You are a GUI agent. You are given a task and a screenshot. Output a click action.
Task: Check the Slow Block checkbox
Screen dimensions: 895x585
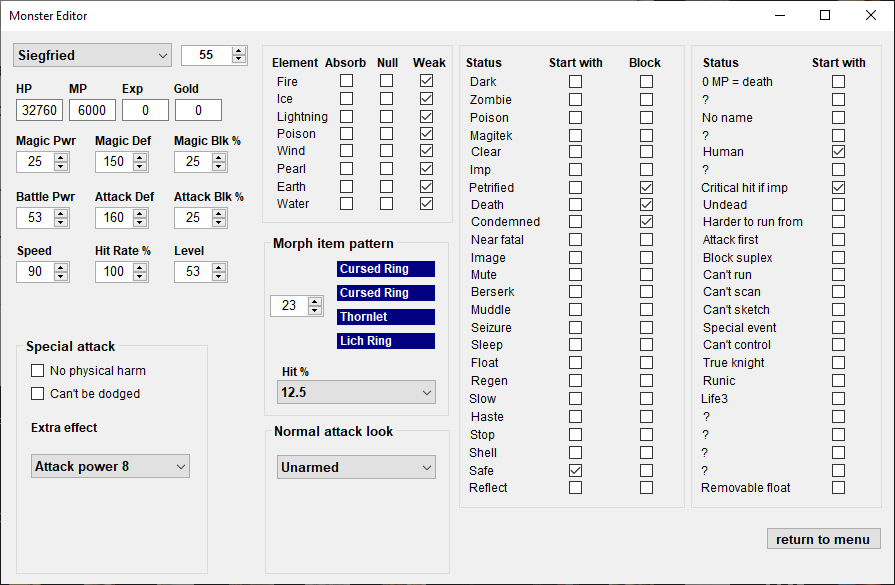[646, 398]
